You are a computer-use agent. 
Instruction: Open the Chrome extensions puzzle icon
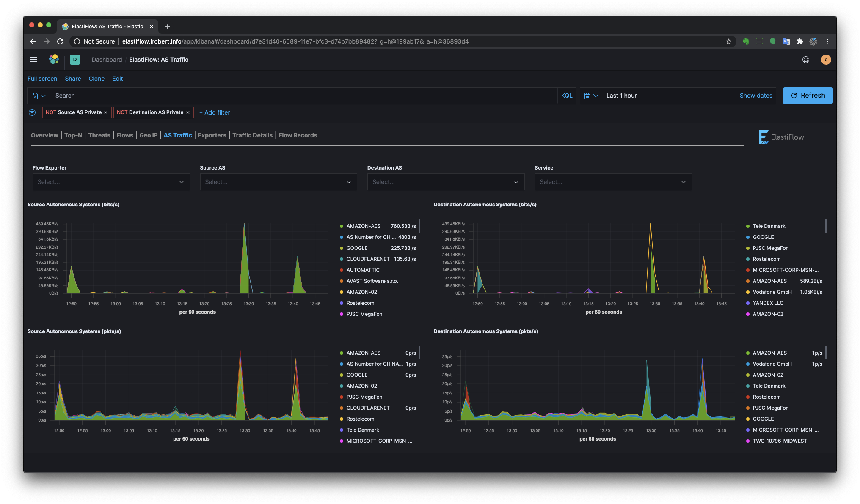tap(800, 41)
